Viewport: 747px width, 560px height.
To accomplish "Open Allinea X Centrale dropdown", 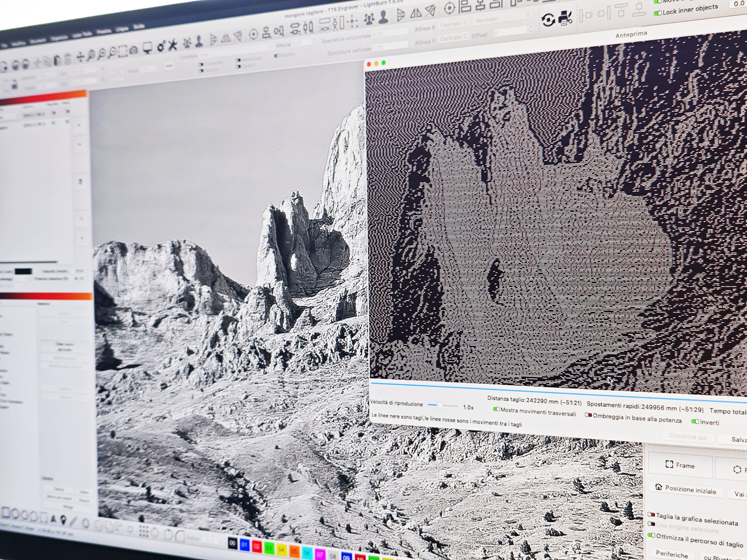I will (453, 24).
